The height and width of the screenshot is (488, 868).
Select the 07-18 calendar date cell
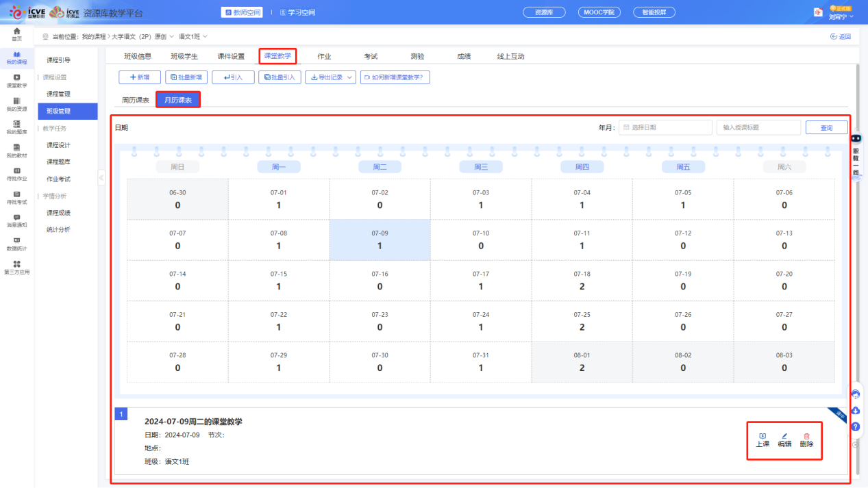582,281
